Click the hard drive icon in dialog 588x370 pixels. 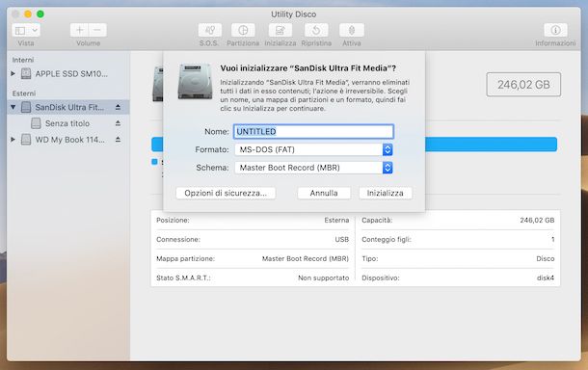click(x=195, y=81)
